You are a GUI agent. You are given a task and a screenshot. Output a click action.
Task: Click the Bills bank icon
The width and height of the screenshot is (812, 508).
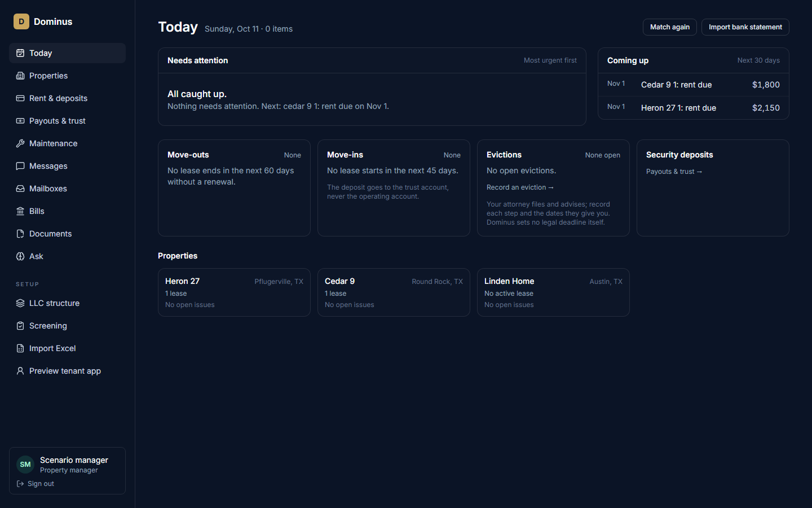click(20, 211)
